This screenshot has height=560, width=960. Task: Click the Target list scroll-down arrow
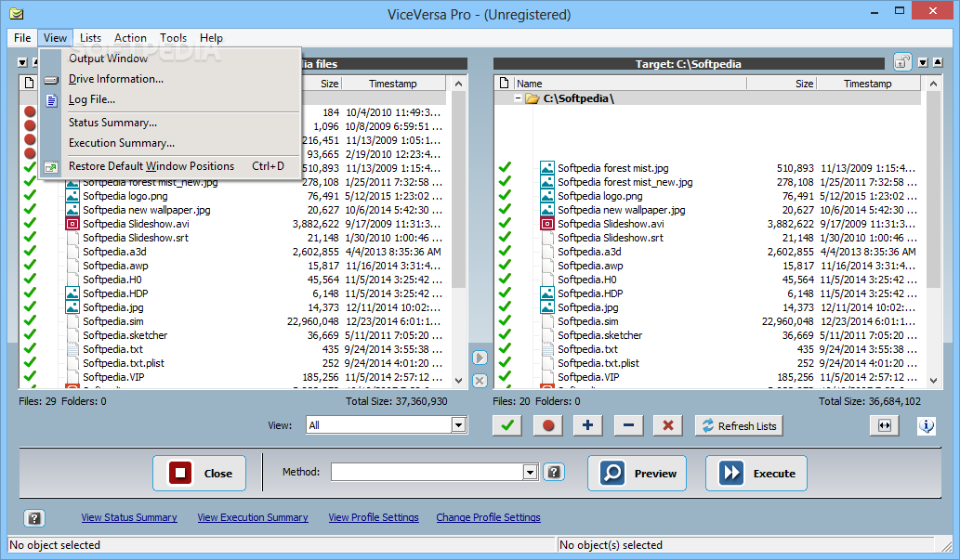(x=933, y=380)
